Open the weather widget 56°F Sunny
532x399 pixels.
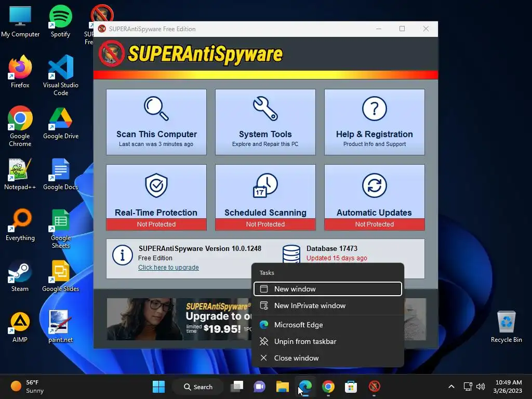(x=27, y=387)
